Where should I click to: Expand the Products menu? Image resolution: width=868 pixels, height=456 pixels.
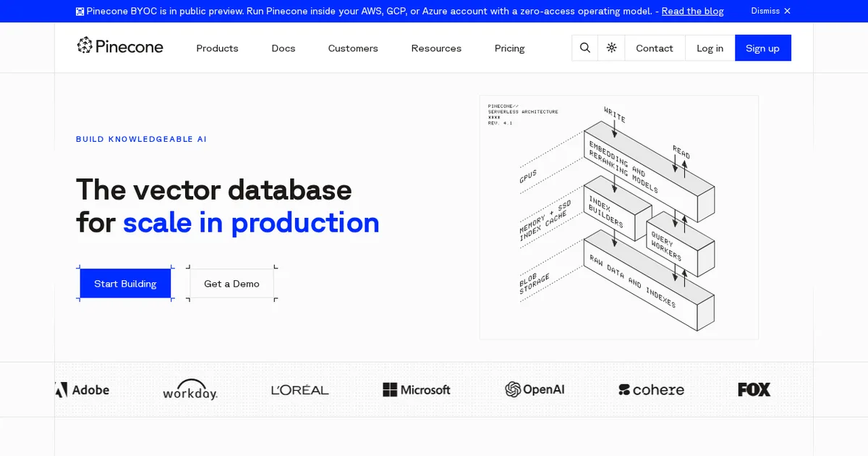click(x=217, y=48)
